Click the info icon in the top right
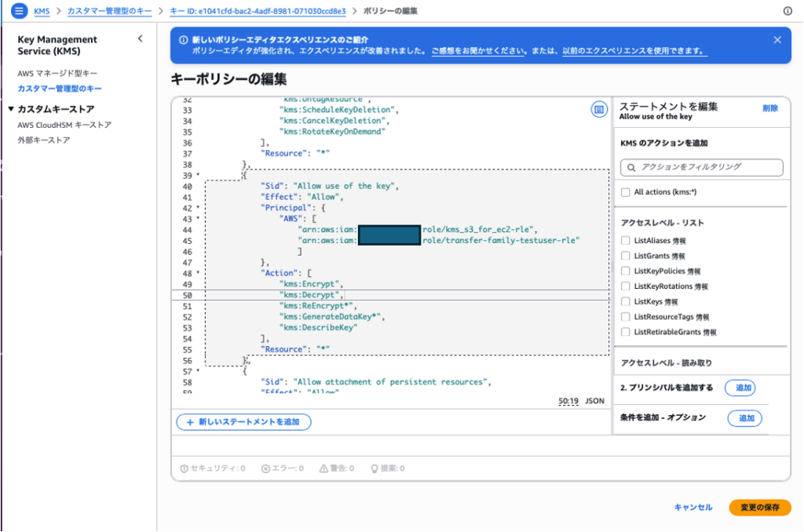Image resolution: width=804 pixels, height=532 pixels. pyautogui.click(x=788, y=11)
